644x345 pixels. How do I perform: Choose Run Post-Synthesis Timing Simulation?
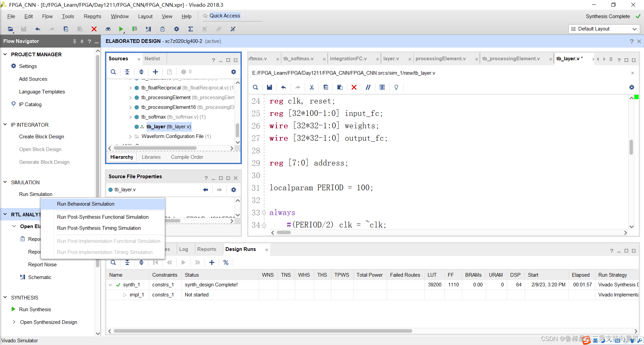[99, 228]
